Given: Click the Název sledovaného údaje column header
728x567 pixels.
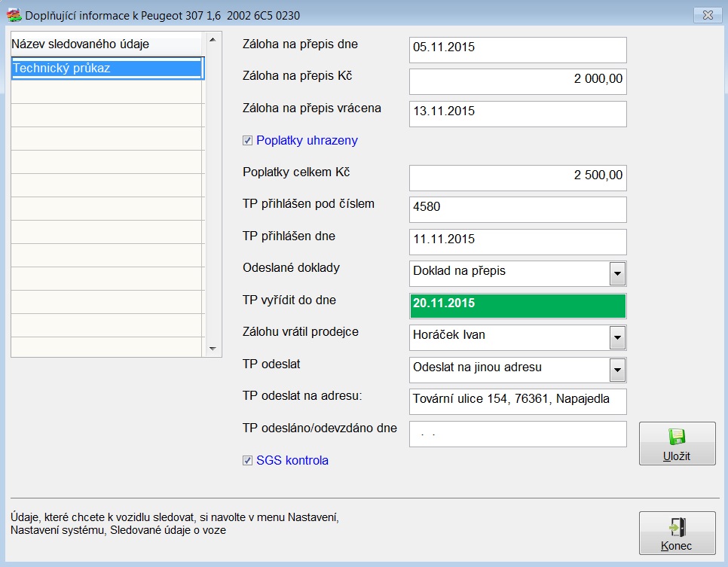Looking at the screenshot, I should click(106, 44).
